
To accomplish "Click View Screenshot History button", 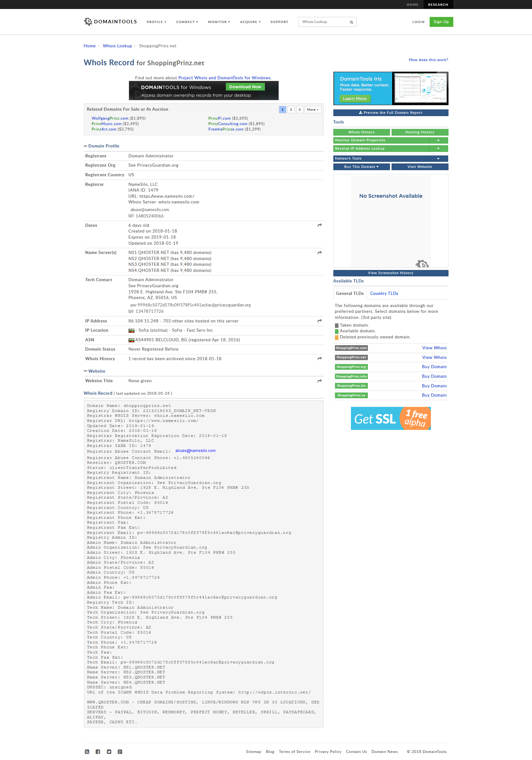I will [391, 273].
